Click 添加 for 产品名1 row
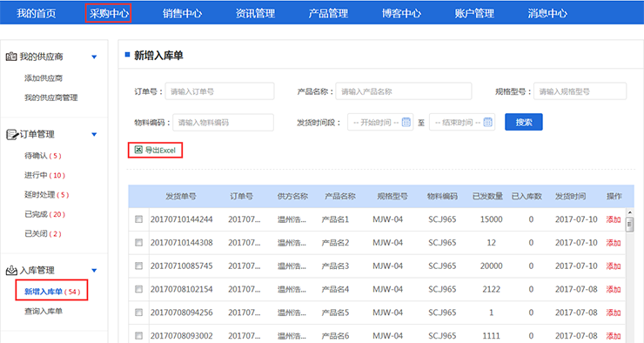The image size is (644, 343). point(614,219)
